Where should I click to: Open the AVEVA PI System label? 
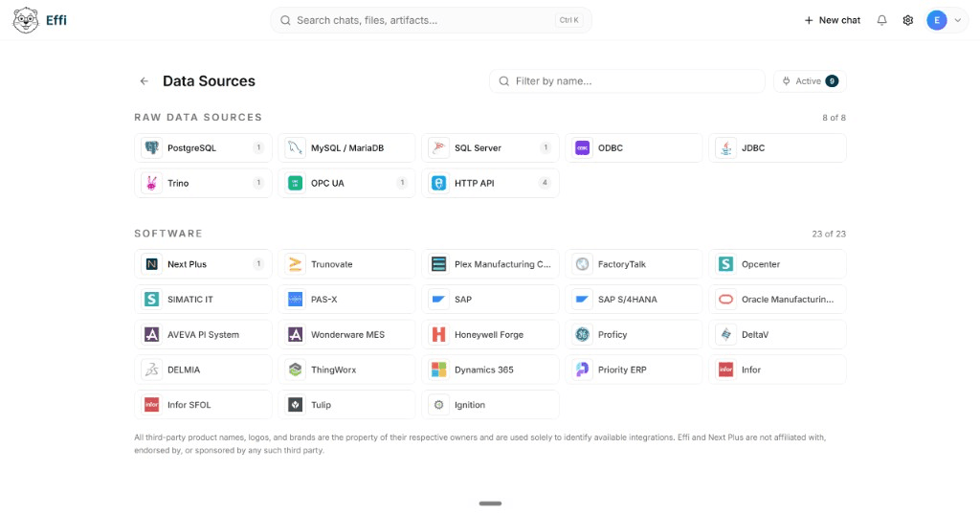click(203, 334)
